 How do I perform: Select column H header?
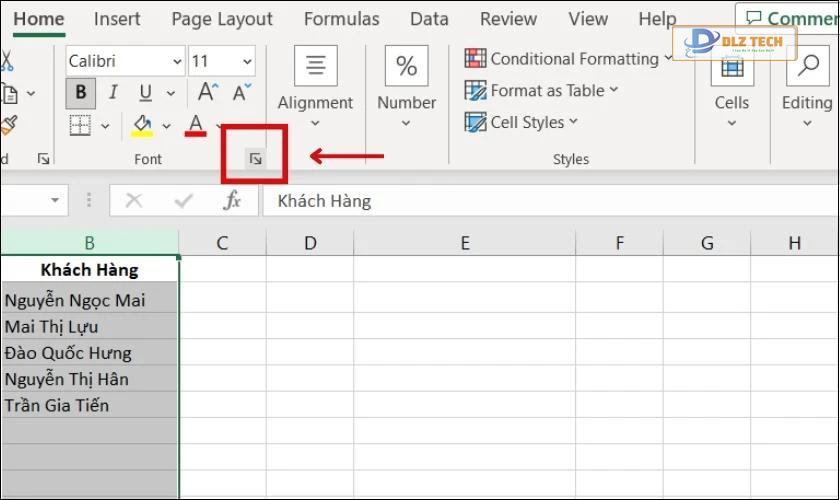point(795,243)
